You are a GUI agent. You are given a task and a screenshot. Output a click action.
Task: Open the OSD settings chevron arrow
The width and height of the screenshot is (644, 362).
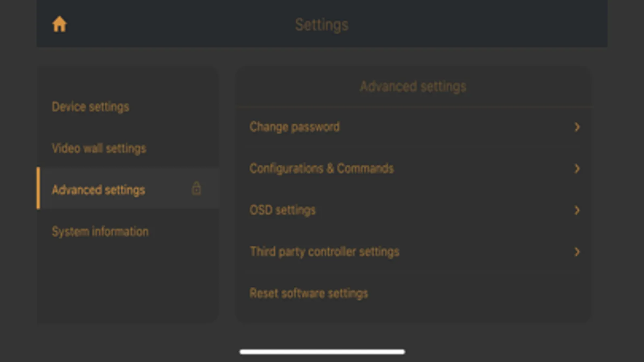(x=577, y=210)
